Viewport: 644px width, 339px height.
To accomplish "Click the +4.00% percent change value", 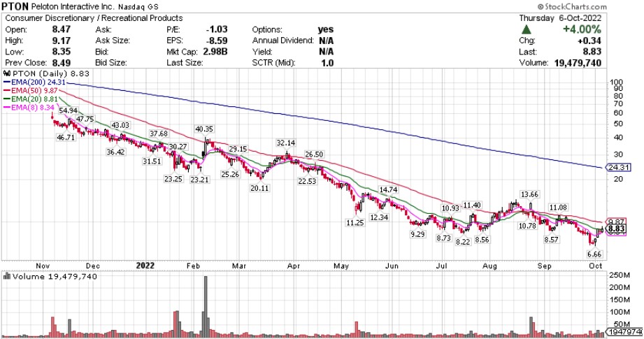I will tap(582, 29).
